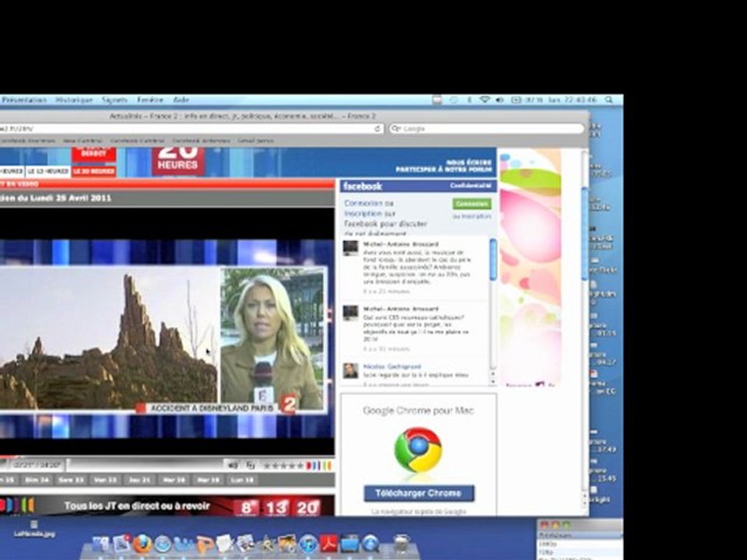The width and height of the screenshot is (747, 560).
Task: Click the battery status icon in menu bar
Action: coord(516,100)
